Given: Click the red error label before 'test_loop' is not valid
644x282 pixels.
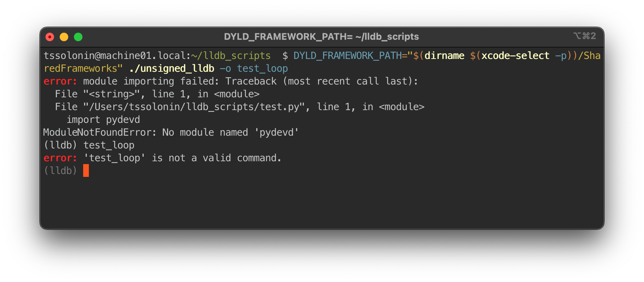Looking at the screenshot, I should pos(60,158).
